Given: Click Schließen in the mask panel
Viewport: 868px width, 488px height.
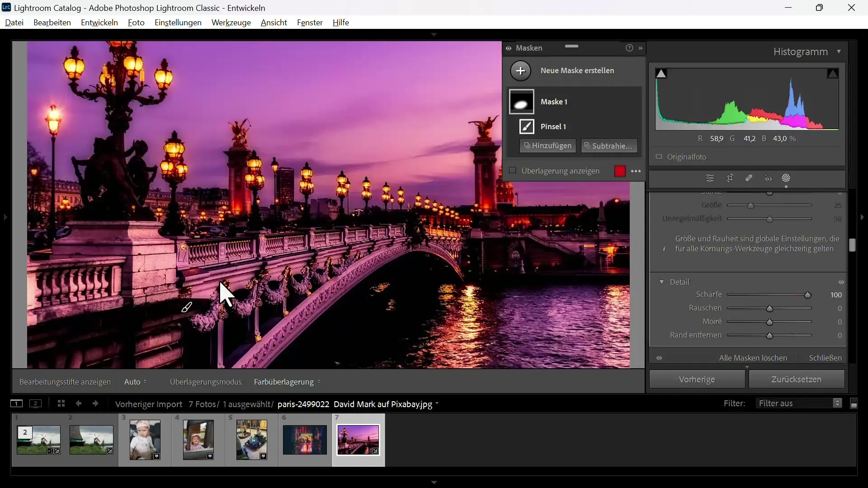Looking at the screenshot, I should point(826,358).
